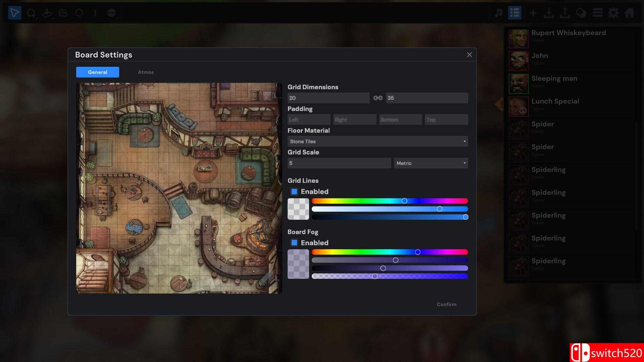The height and width of the screenshot is (362, 644).
Task: Close the Board Settings dialog
Action: [469, 55]
